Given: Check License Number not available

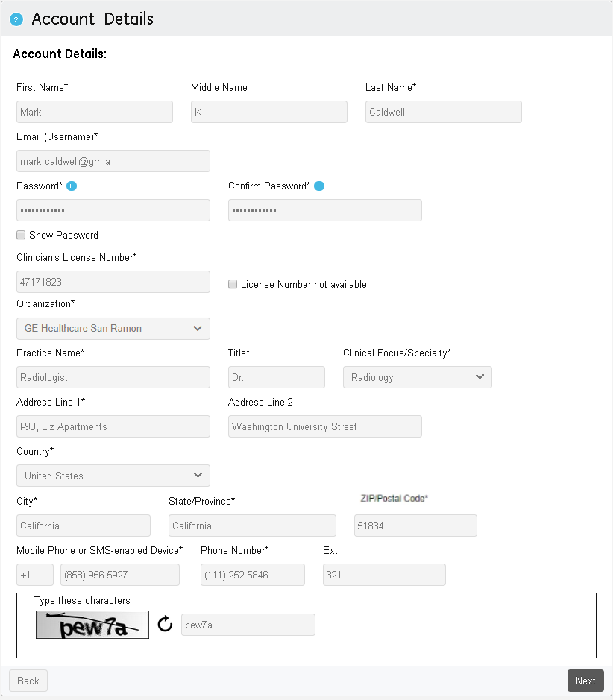Looking at the screenshot, I should 233,284.
